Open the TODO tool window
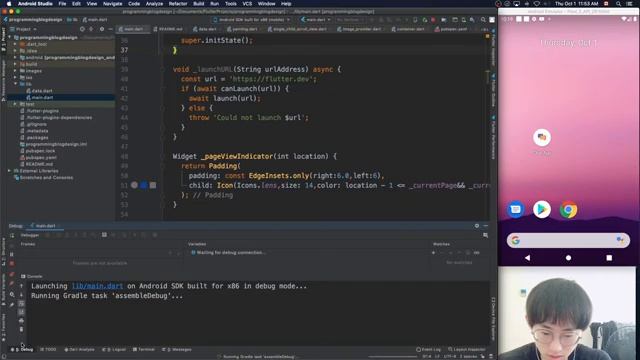The height and width of the screenshot is (360, 640). [x=48, y=349]
